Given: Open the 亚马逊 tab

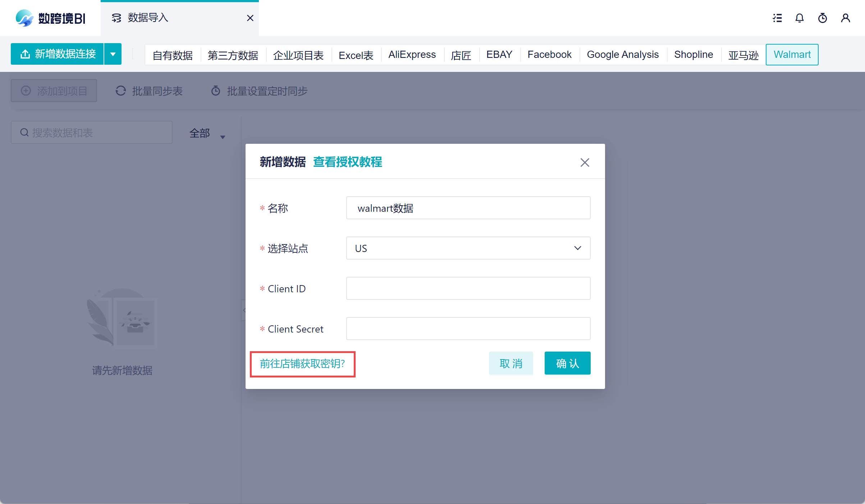Looking at the screenshot, I should pos(743,55).
